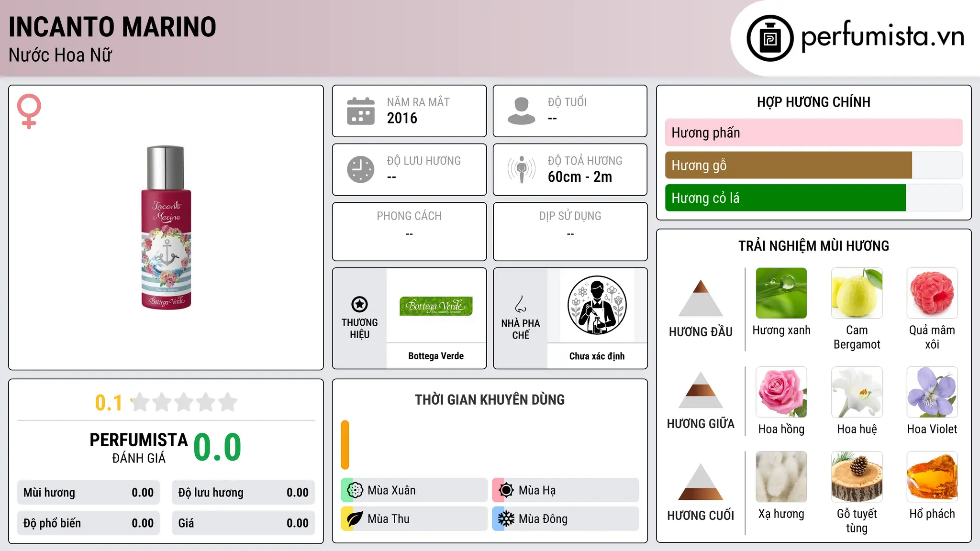Viewport: 980px width, 551px height.
Task: Select the Quả mâm xôi note image
Action: coord(932,293)
